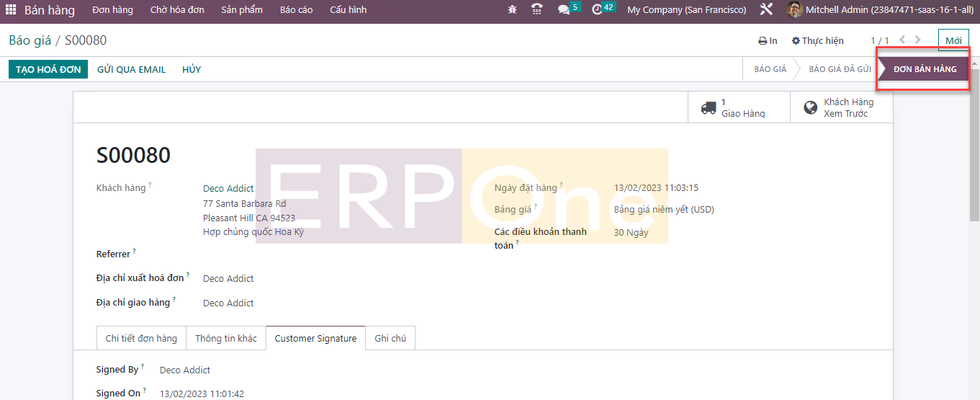Go to the next record arrow
Image resolution: width=980 pixels, height=400 pixels.
[x=918, y=40]
